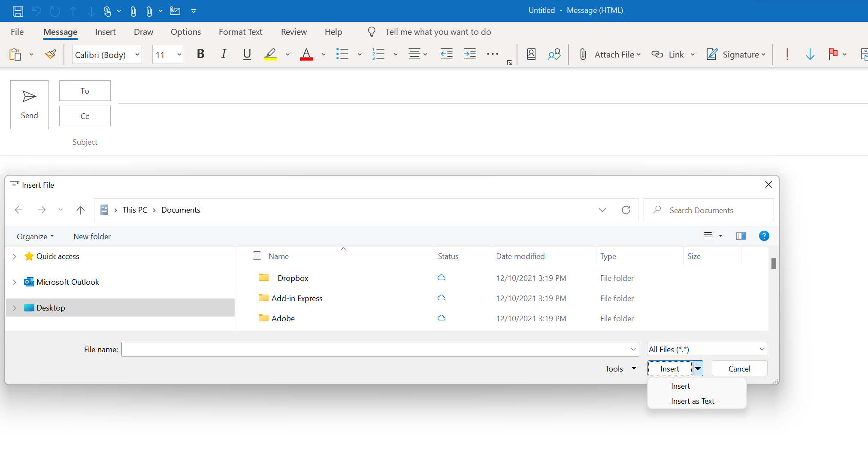Click the To recipients button
Viewport: 868px width, 460px height.
[x=85, y=91]
